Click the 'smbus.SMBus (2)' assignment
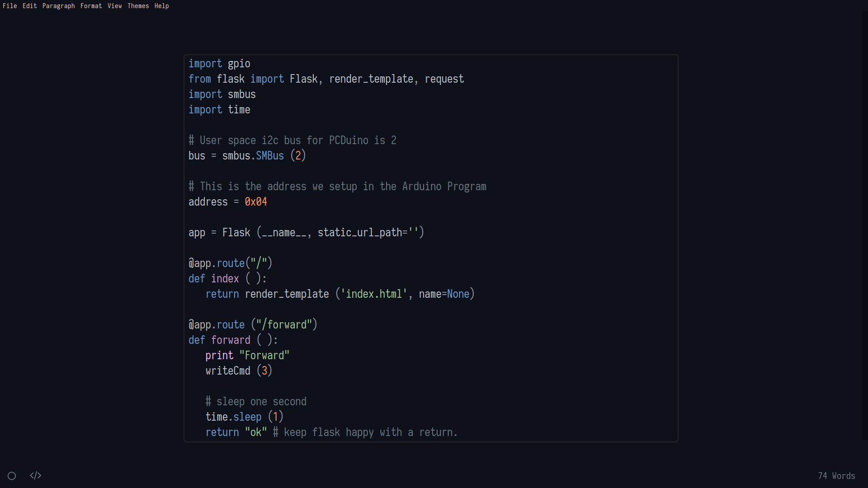The height and width of the screenshot is (488, 868). [x=264, y=156]
